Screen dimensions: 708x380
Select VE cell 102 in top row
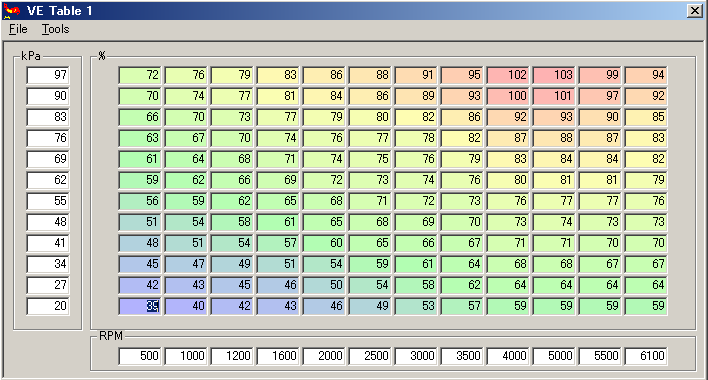[508, 75]
